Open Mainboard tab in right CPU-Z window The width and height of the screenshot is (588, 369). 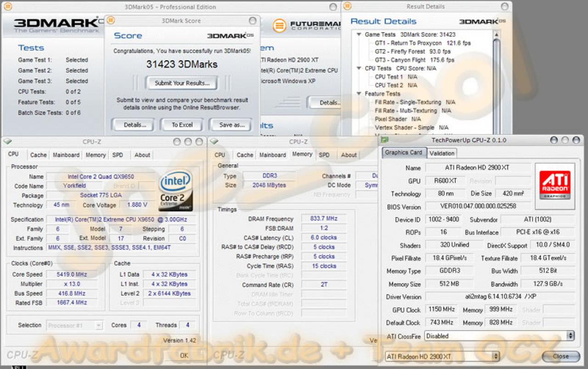point(273,155)
